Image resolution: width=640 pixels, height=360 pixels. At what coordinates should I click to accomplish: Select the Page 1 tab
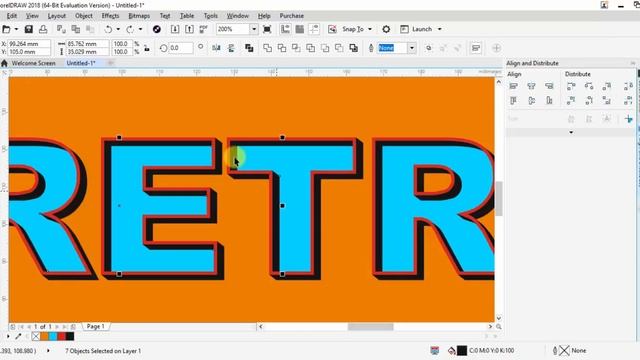pos(96,327)
